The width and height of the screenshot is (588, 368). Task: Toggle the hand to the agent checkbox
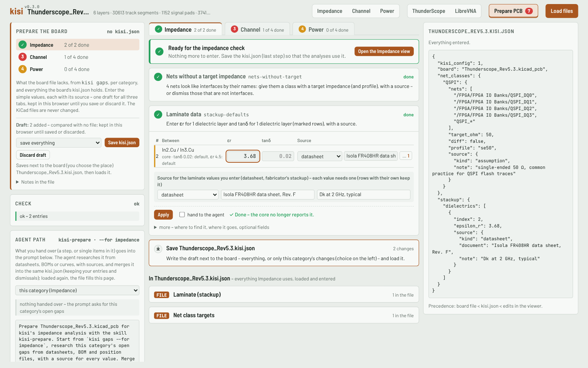pos(182,215)
